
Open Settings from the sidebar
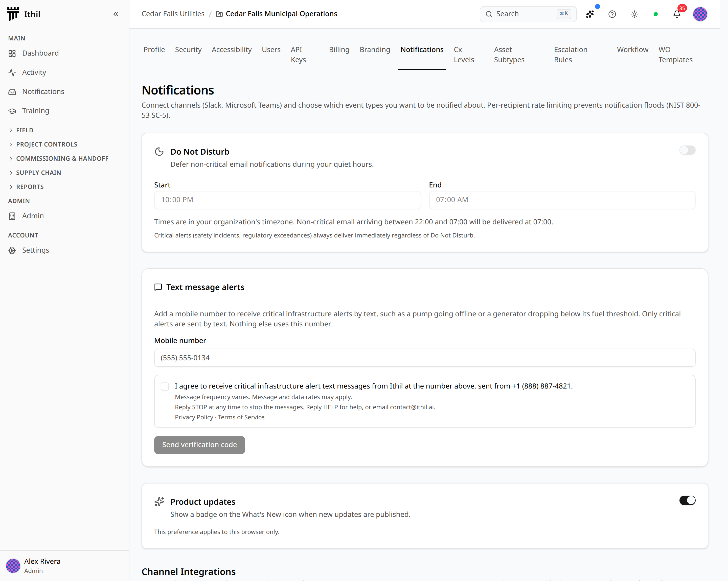click(35, 250)
